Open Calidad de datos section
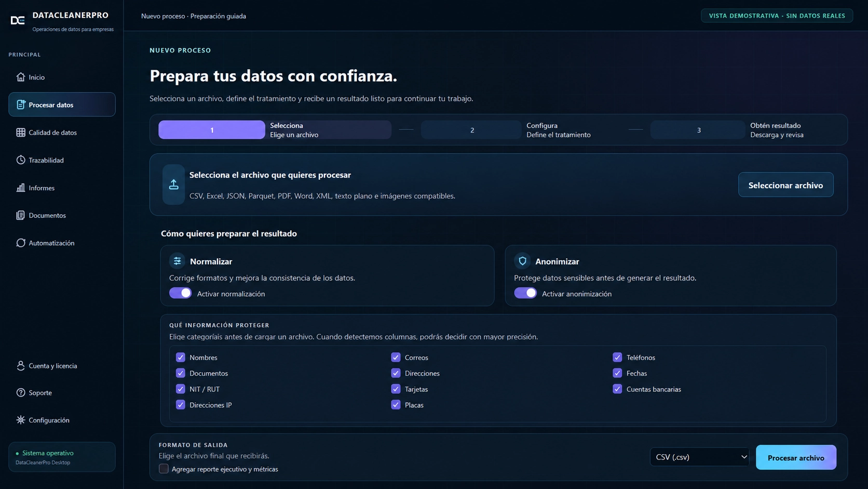This screenshot has width=868, height=489. tap(62, 133)
